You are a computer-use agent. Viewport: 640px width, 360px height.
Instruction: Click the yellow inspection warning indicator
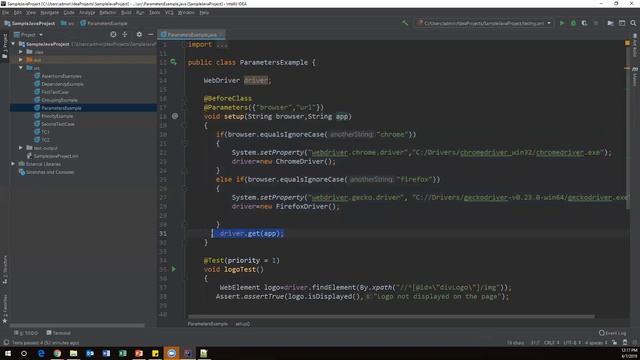click(x=627, y=43)
